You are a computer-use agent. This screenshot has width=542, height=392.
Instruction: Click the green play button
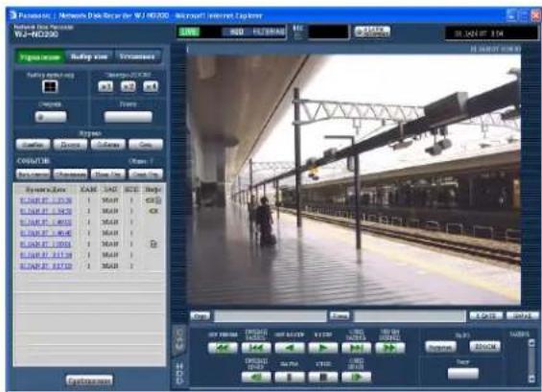[x=323, y=348]
